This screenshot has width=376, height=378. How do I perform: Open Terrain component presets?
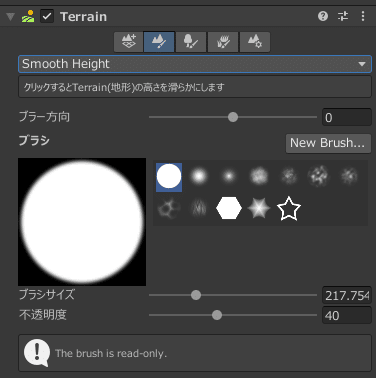(x=343, y=16)
